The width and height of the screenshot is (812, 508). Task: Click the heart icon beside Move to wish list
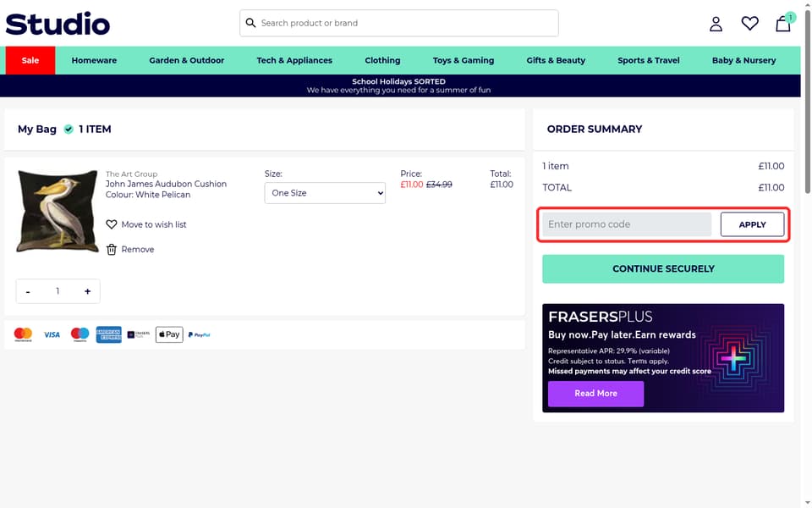112,224
